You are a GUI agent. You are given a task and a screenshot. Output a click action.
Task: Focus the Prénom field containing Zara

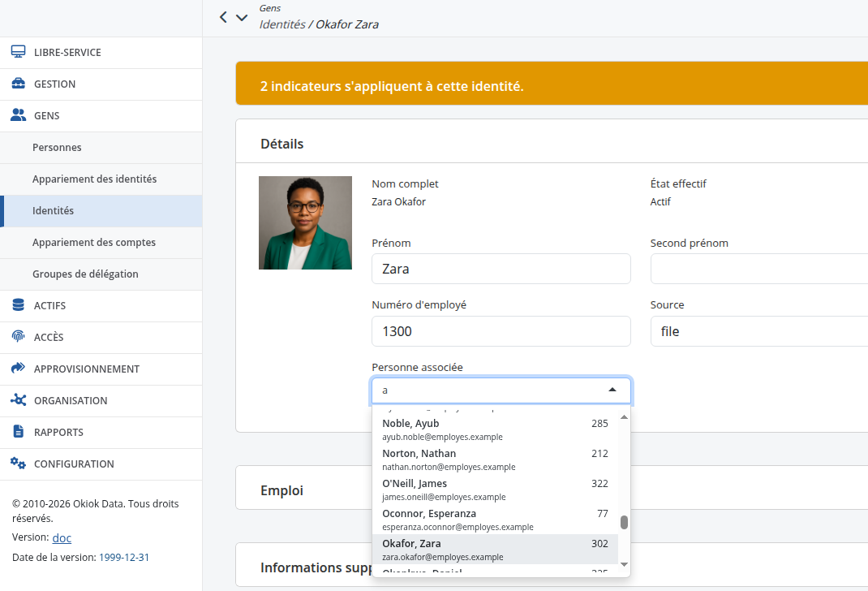501,269
